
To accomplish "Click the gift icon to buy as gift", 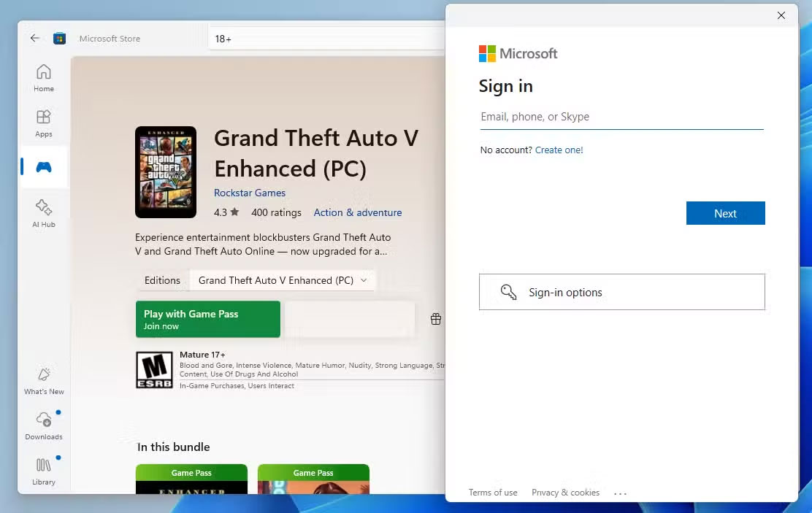I will click(x=436, y=319).
